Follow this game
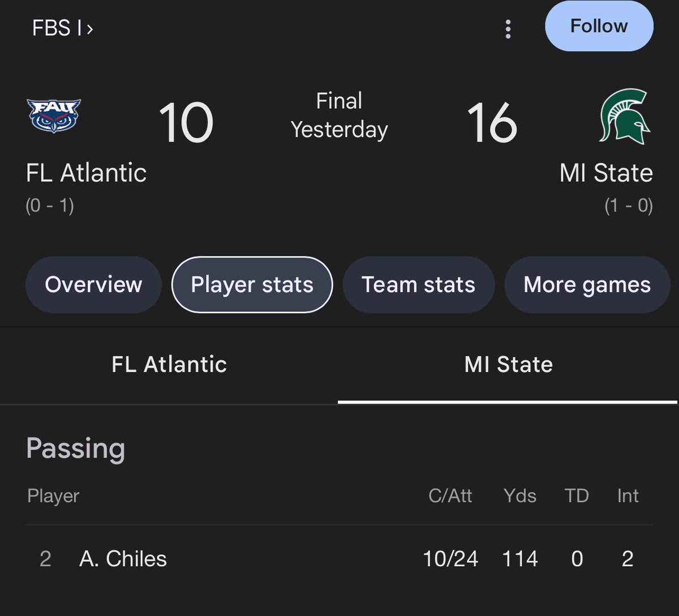This screenshot has height=616, width=679. [599, 26]
